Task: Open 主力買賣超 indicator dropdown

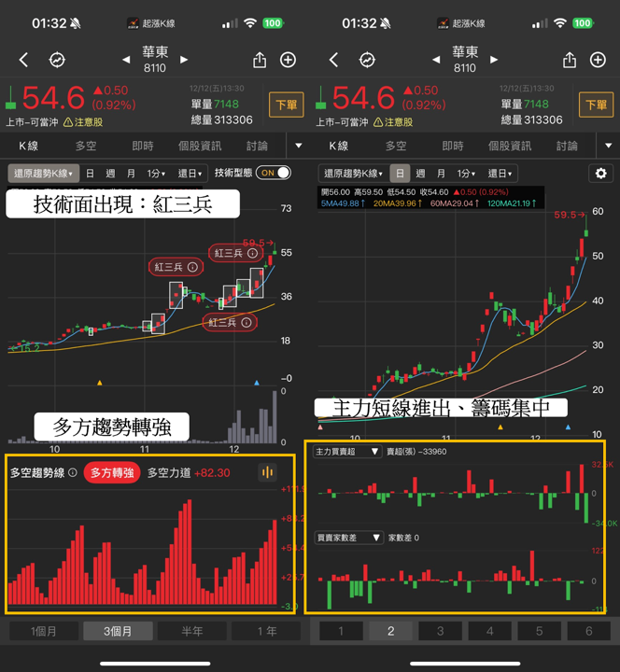Action: click(347, 452)
